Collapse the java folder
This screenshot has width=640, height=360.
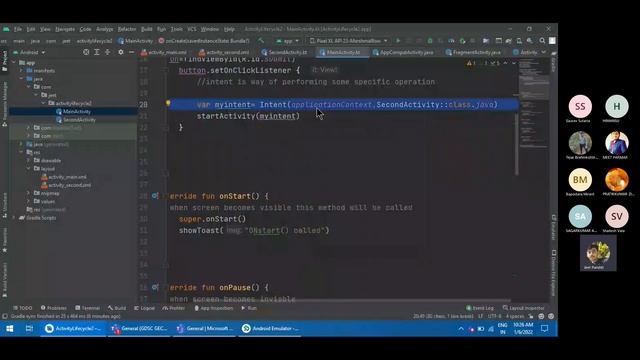(x=22, y=79)
